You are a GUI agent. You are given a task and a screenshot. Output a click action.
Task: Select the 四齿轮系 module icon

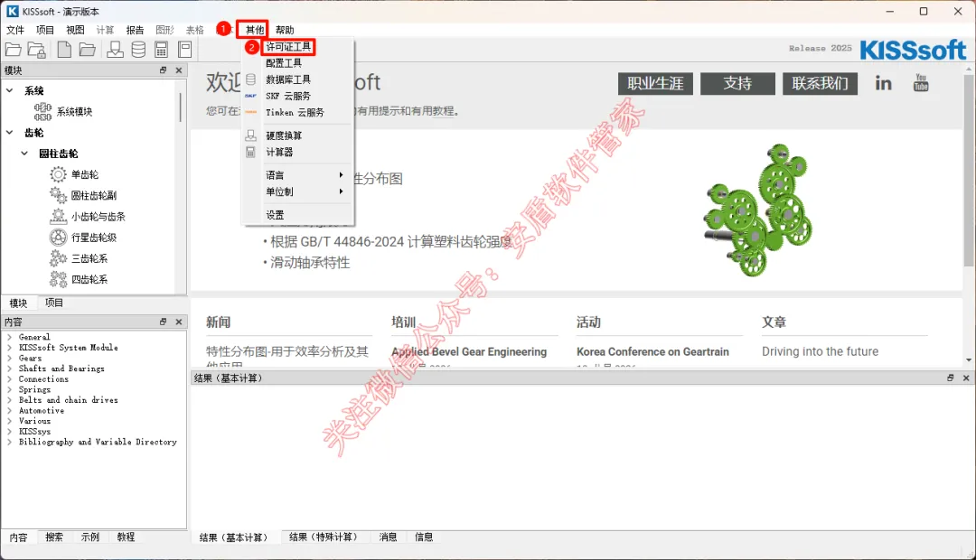coord(58,279)
